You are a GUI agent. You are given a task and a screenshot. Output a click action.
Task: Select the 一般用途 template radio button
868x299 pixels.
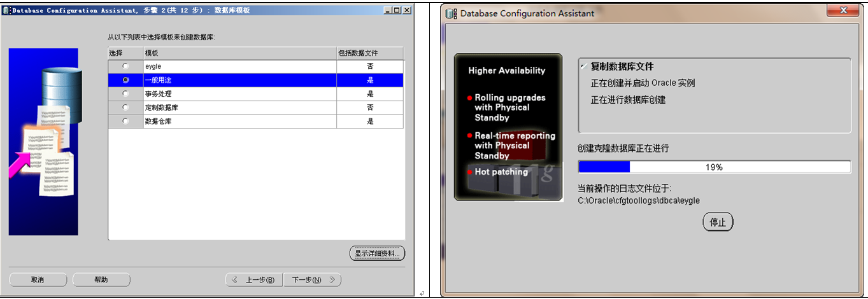click(125, 80)
